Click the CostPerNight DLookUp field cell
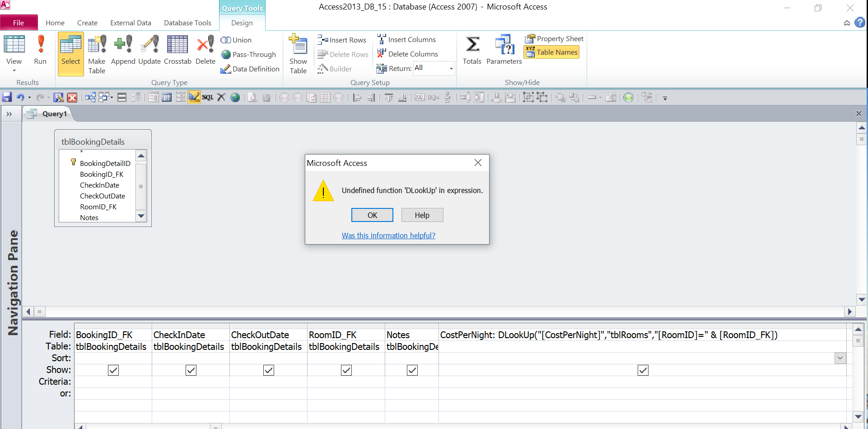The image size is (868, 429). (x=643, y=335)
